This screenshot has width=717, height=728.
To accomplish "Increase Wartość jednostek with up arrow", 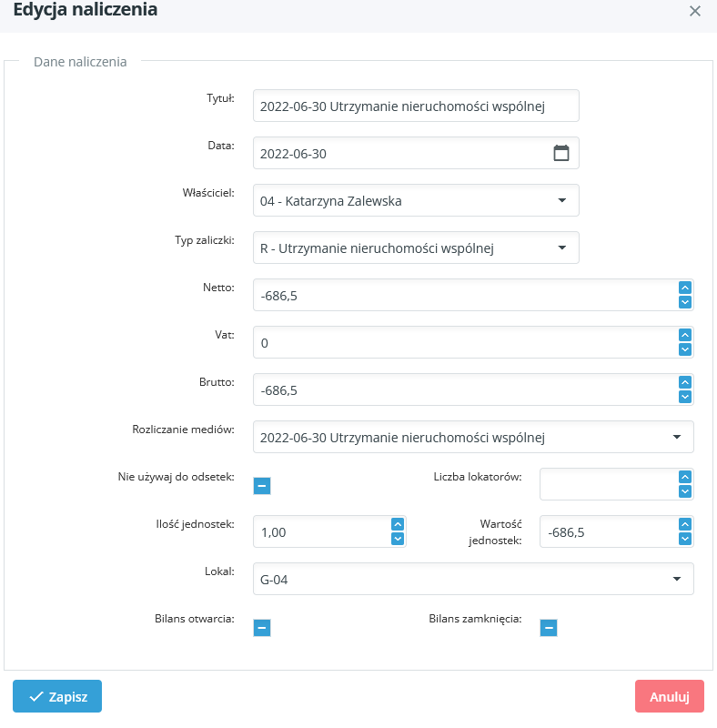I will coord(685,524).
